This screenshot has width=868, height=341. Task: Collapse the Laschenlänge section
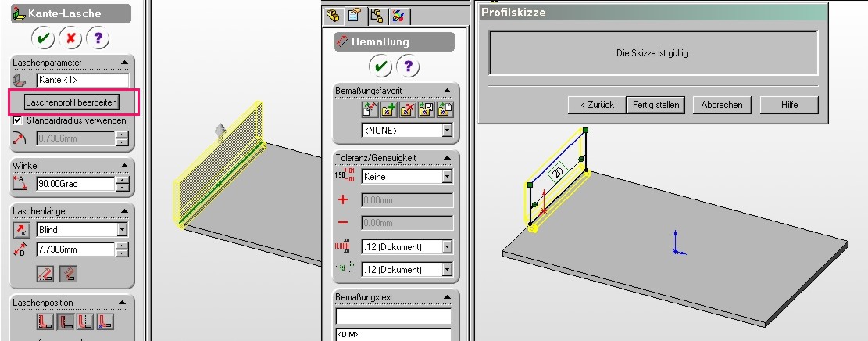coord(124,211)
